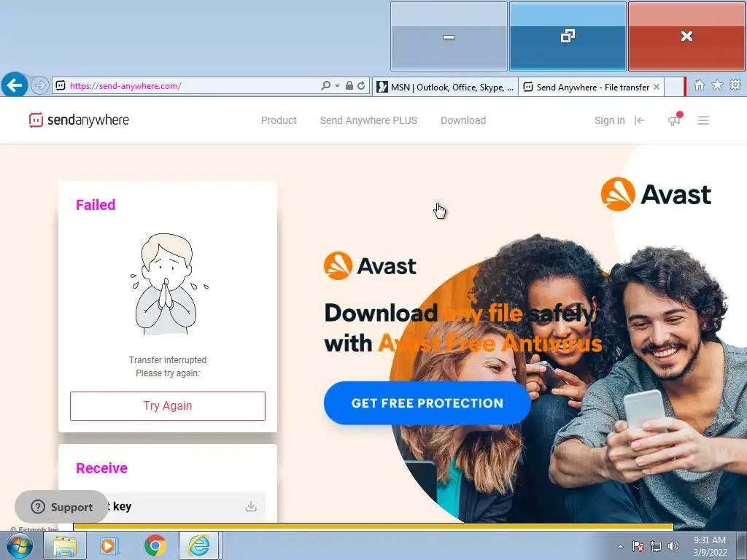Close the Send Anywhere tab
747x560 pixels.
[657, 87]
